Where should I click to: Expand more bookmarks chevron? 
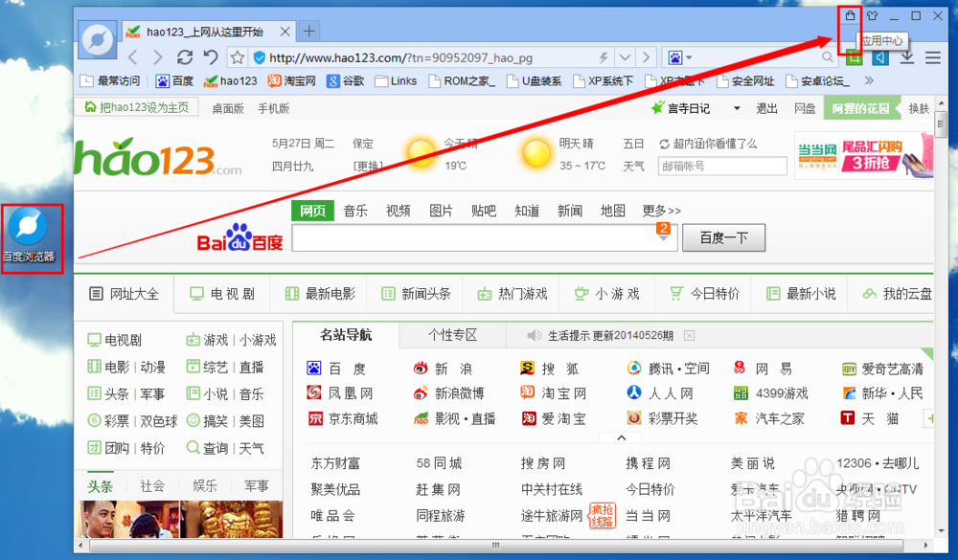pos(869,80)
